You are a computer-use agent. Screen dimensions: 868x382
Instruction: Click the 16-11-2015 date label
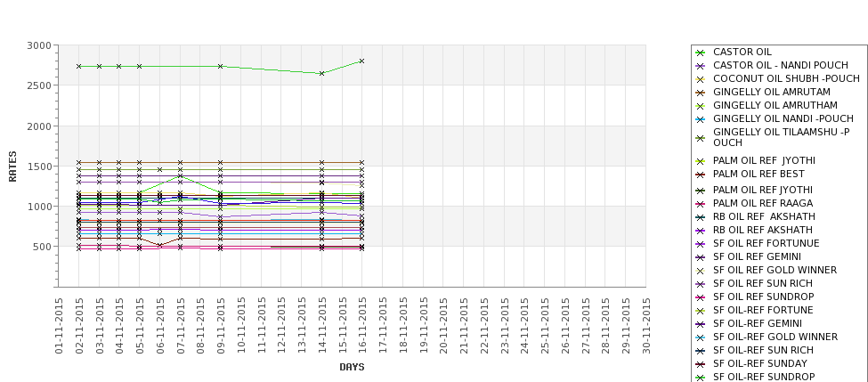362,326
